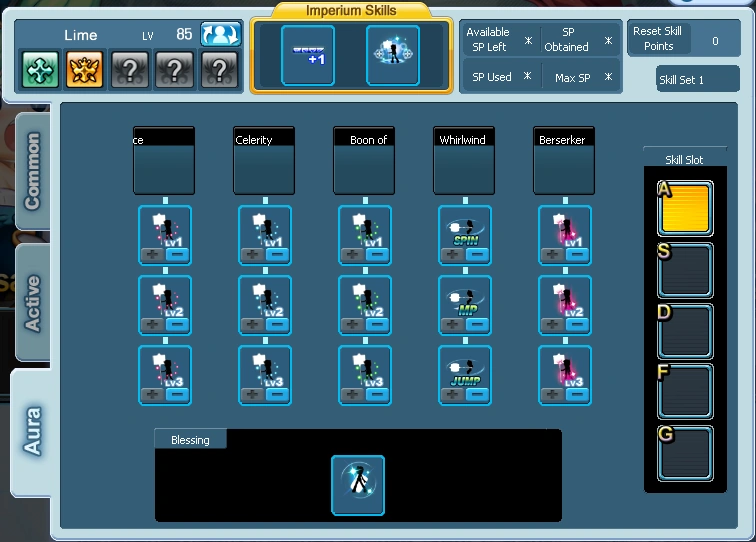Click the Celerity skill header box
The width and height of the screenshot is (756, 542).
[264, 161]
